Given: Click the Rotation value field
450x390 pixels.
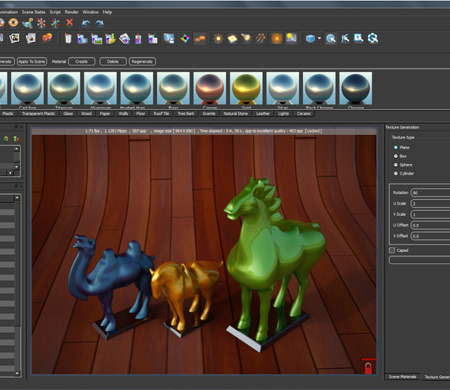Looking at the screenshot, I should (430, 193).
